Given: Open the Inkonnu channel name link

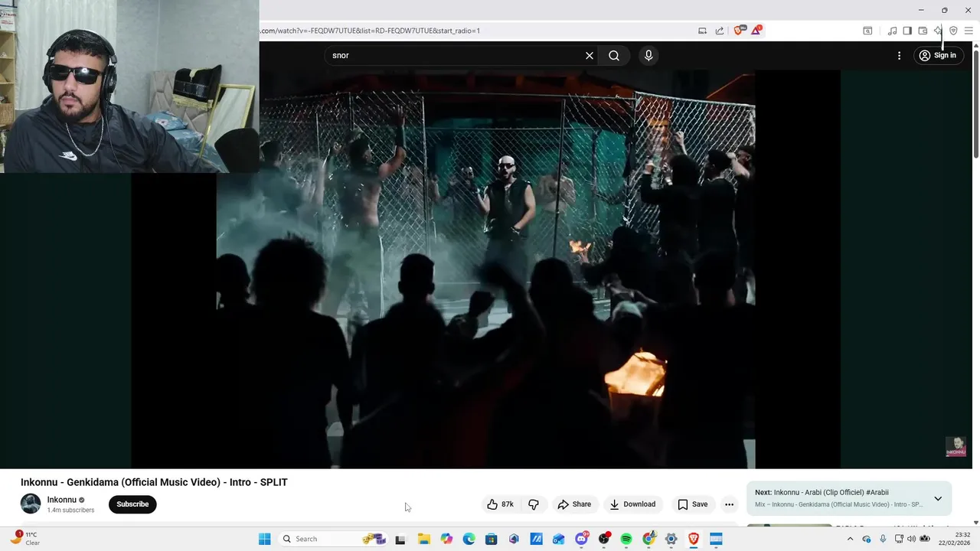Looking at the screenshot, I should click(62, 500).
